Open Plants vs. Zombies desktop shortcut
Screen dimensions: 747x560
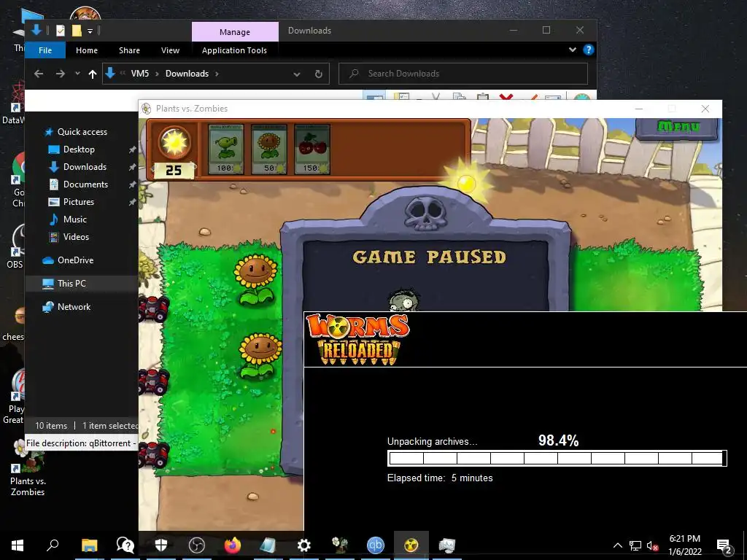[x=28, y=469]
